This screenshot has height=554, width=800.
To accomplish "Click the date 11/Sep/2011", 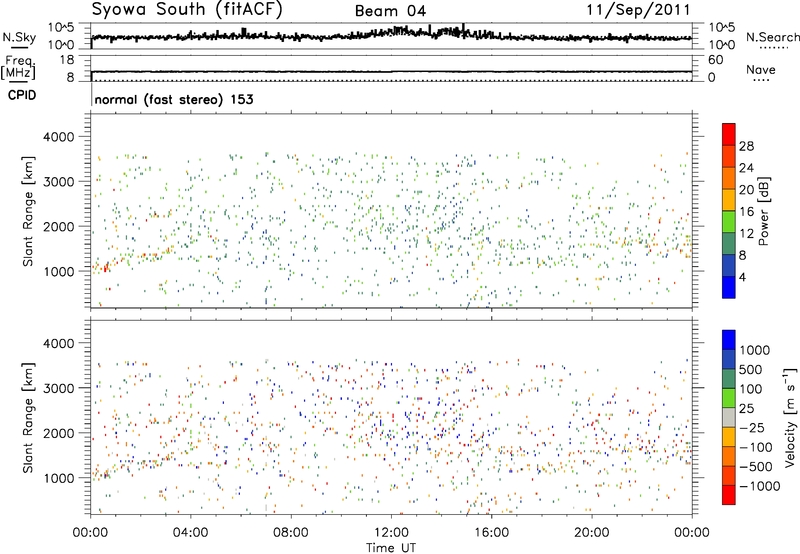I will click(638, 9).
